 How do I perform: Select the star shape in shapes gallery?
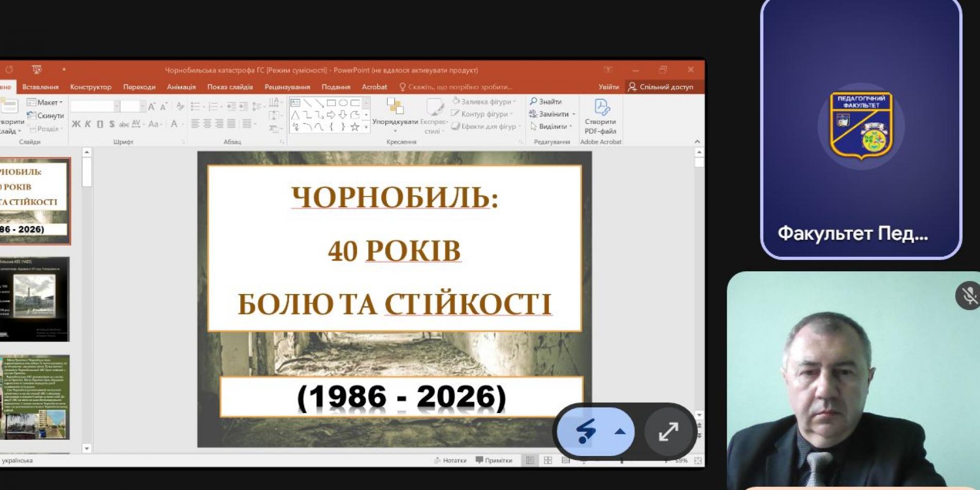(355, 126)
